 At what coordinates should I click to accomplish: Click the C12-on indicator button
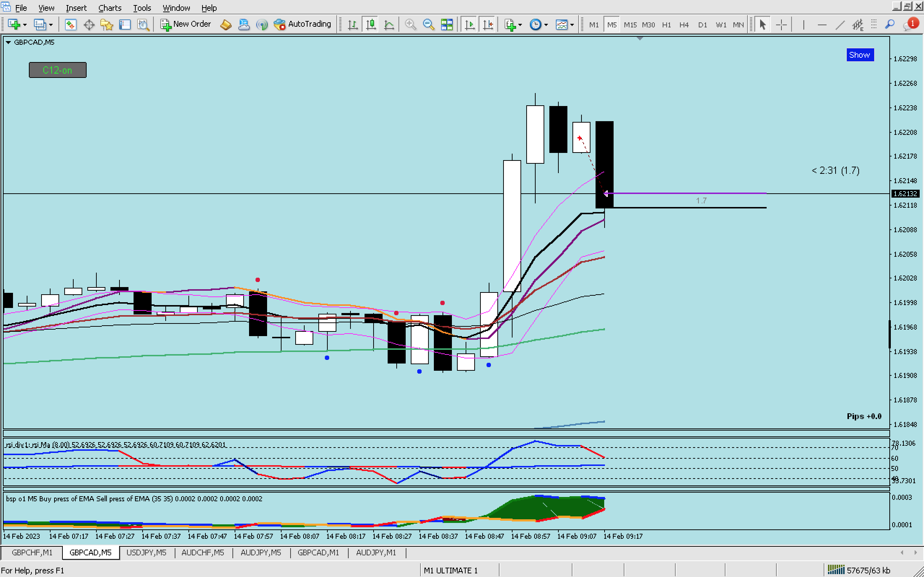tap(58, 70)
